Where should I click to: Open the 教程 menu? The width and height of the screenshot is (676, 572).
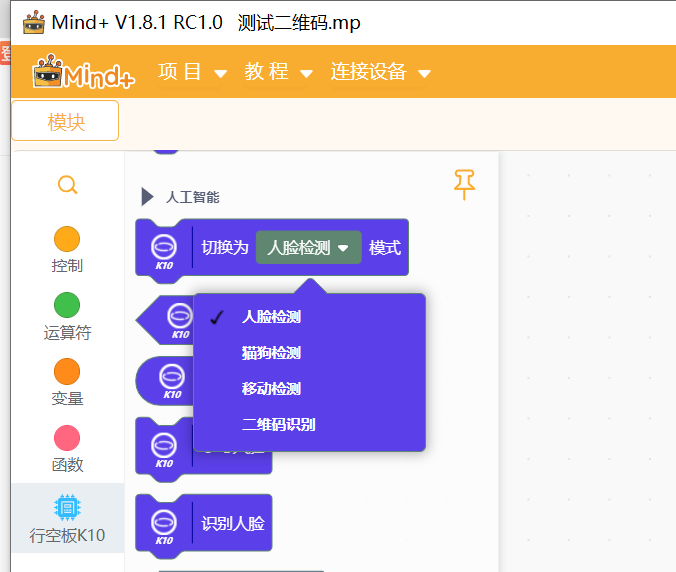click(278, 72)
